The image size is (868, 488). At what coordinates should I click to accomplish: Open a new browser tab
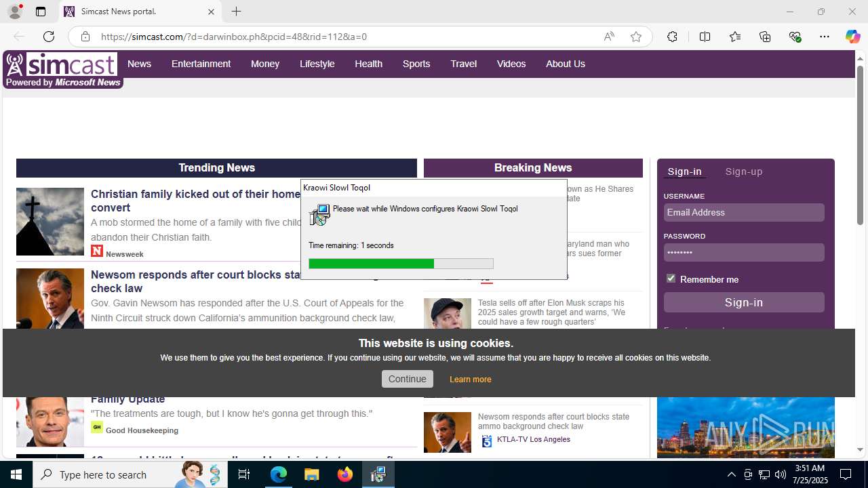tap(236, 12)
